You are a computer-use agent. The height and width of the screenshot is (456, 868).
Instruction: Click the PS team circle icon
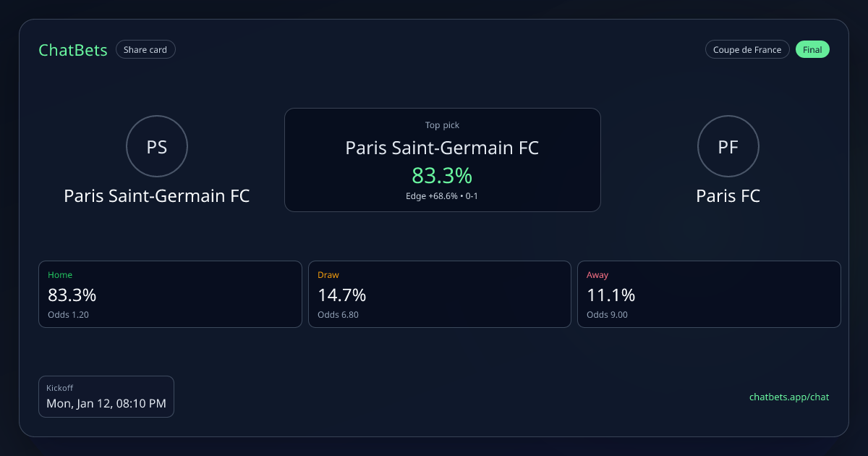(157, 147)
